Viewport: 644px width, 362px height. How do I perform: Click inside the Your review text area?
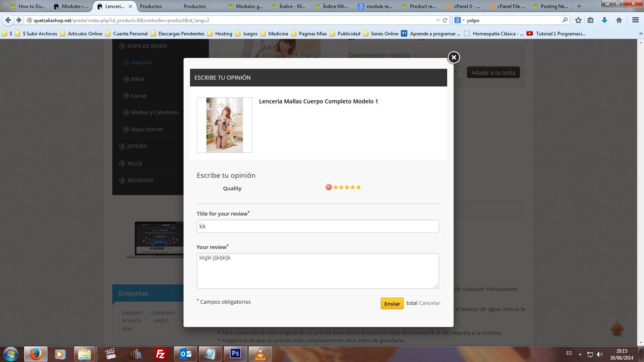[318, 271]
